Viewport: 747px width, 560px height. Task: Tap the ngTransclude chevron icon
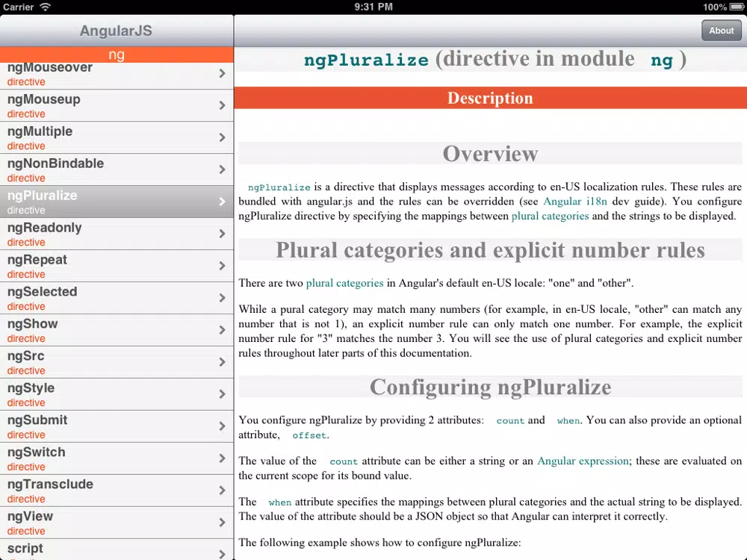point(222,491)
